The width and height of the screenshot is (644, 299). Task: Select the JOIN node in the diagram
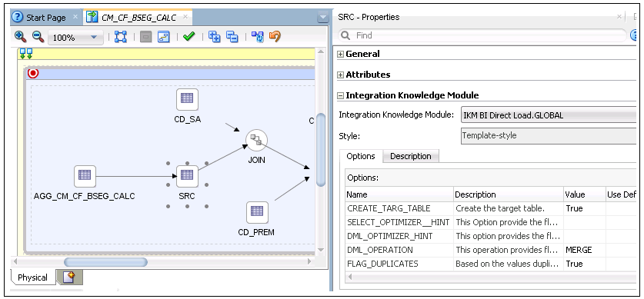257,140
